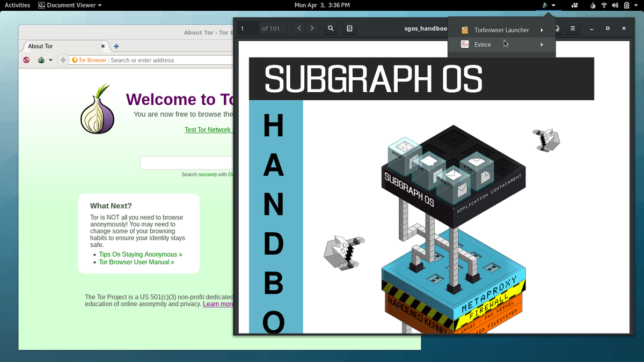
Task: Click the NoScript icon in Tor Browser
Action: click(x=26, y=60)
